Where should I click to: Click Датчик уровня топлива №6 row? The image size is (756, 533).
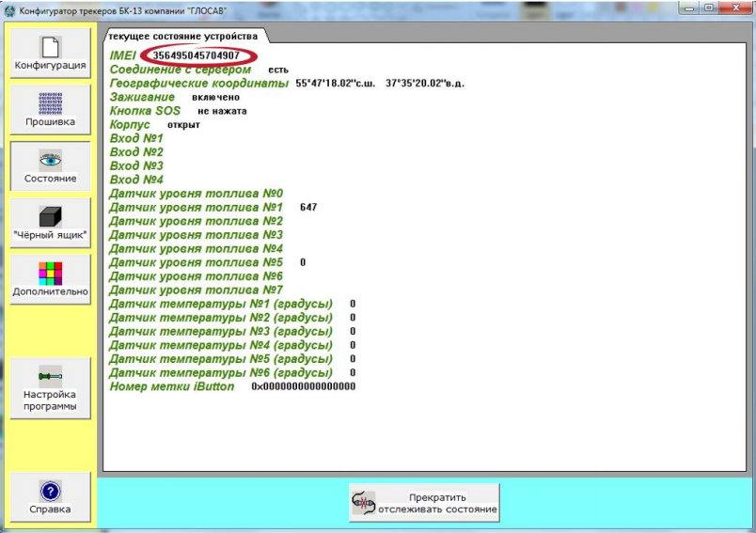196,276
